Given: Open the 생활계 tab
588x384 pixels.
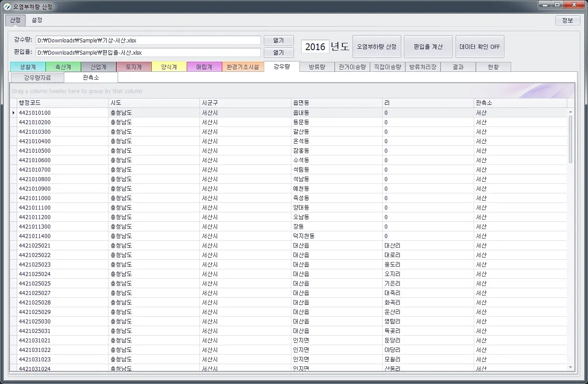Looking at the screenshot, I should pos(28,67).
